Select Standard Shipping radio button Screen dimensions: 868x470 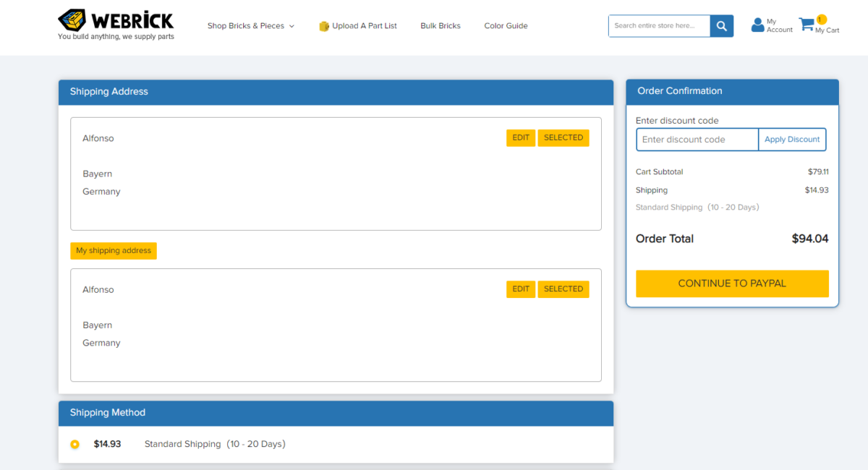75,444
